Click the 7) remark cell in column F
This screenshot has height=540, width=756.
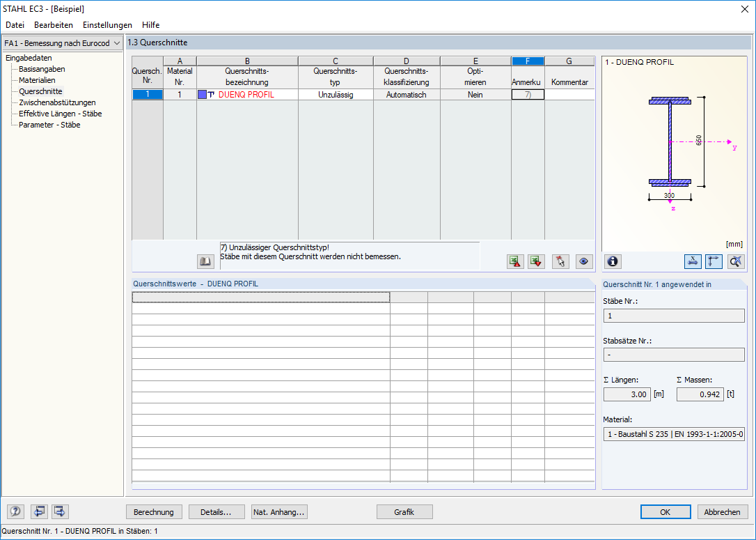tap(528, 95)
